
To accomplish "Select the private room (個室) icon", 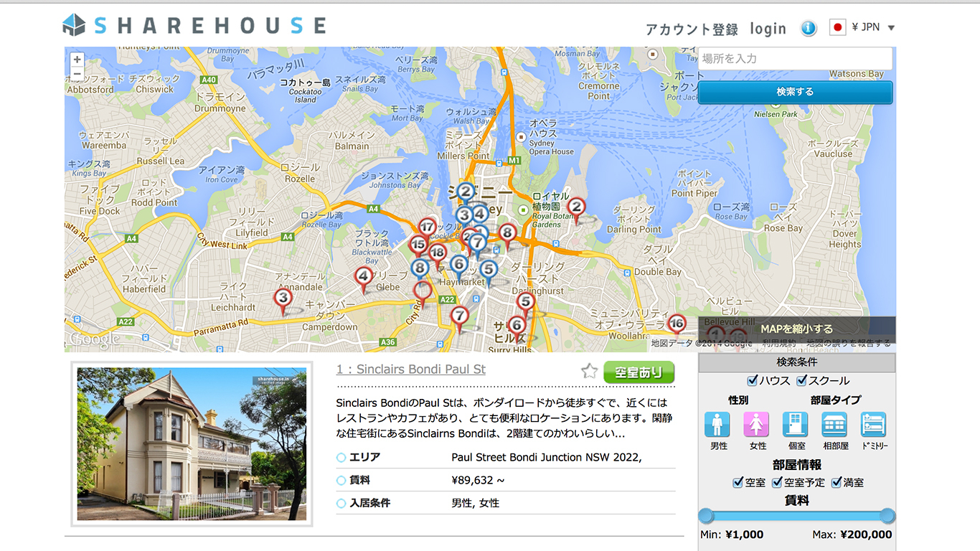I will pos(795,425).
